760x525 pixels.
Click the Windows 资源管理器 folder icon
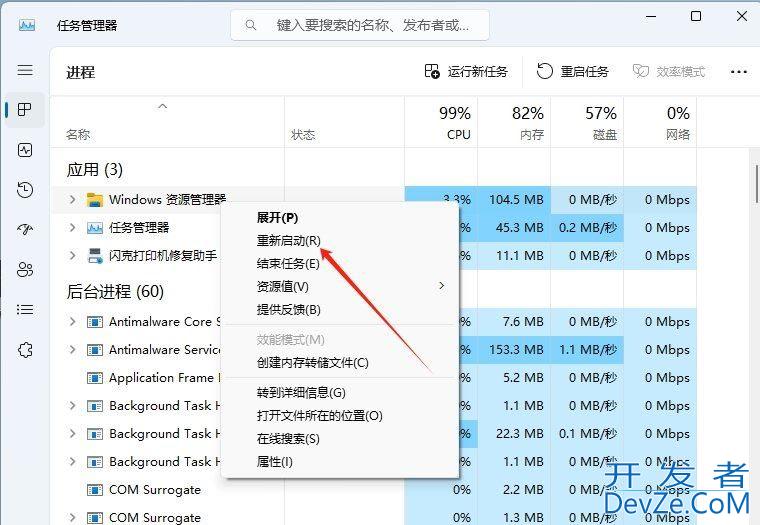click(x=95, y=199)
